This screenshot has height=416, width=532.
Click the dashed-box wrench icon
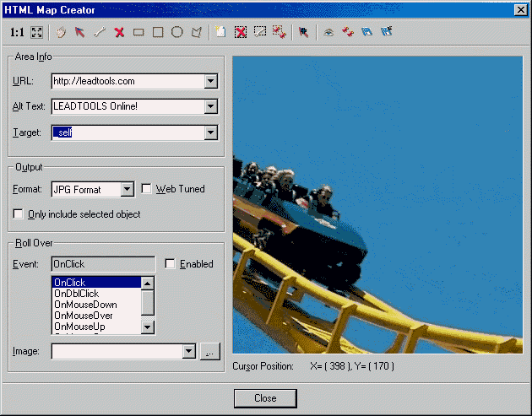pos(260,32)
